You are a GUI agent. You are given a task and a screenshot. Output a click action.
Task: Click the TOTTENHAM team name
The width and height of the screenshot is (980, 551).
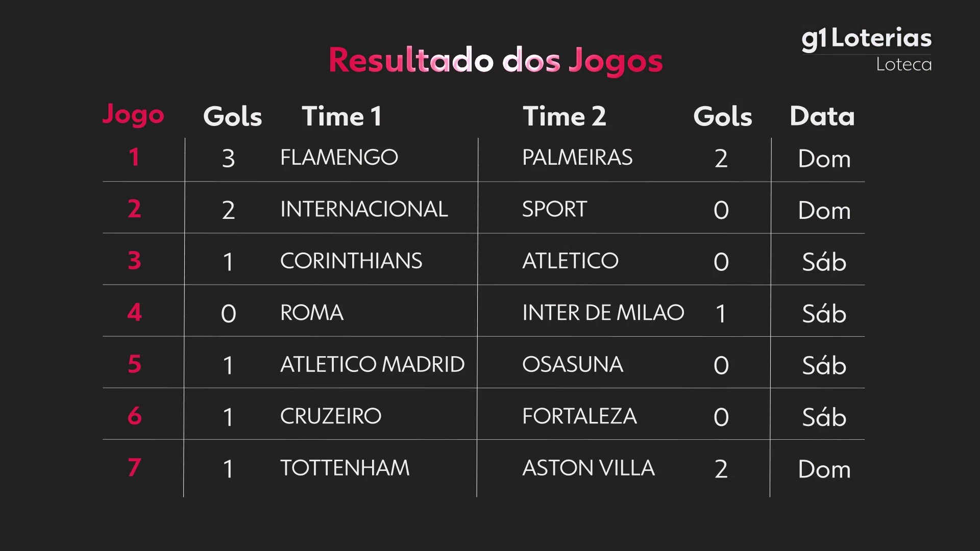tap(345, 468)
